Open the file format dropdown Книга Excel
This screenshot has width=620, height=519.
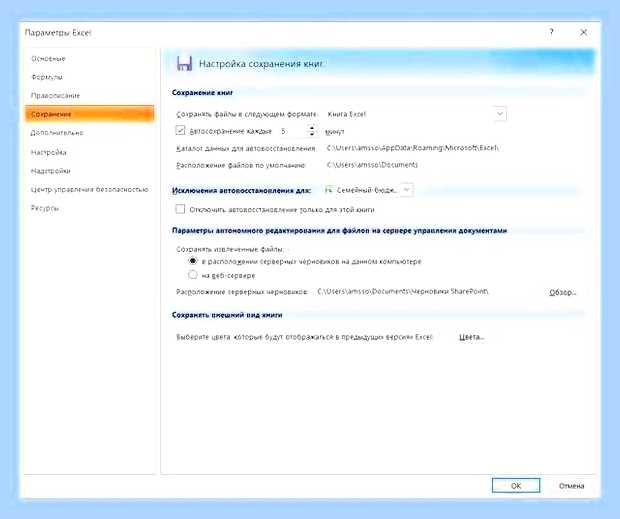[415, 114]
